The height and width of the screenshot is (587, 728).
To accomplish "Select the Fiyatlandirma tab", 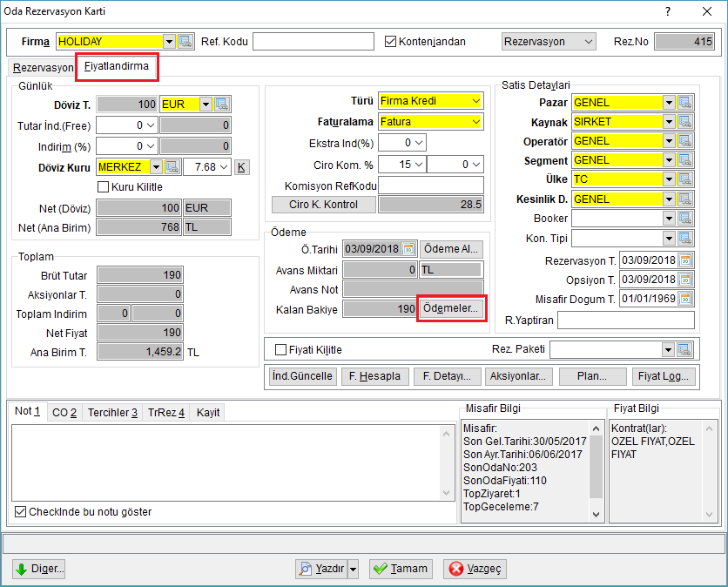I will [x=116, y=66].
